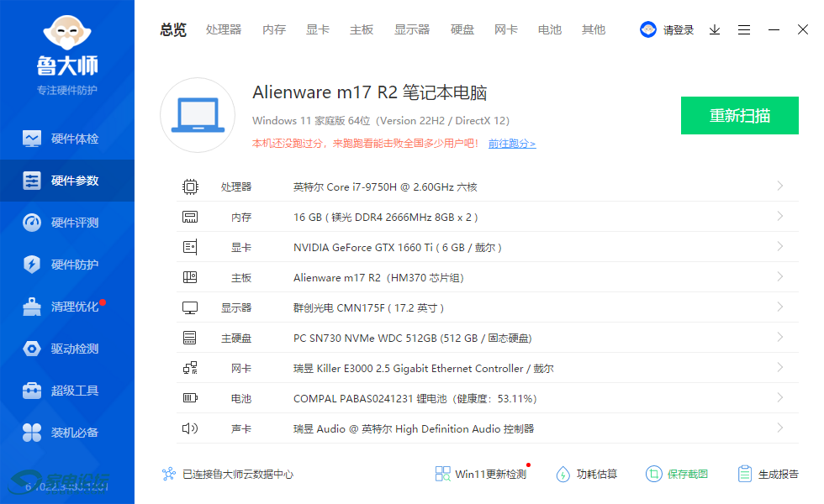Image resolution: width=824 pixels, height=504 pixels.
Task: Click 英特尔 Core i7-9750H processor text
Action: [385, 186]
